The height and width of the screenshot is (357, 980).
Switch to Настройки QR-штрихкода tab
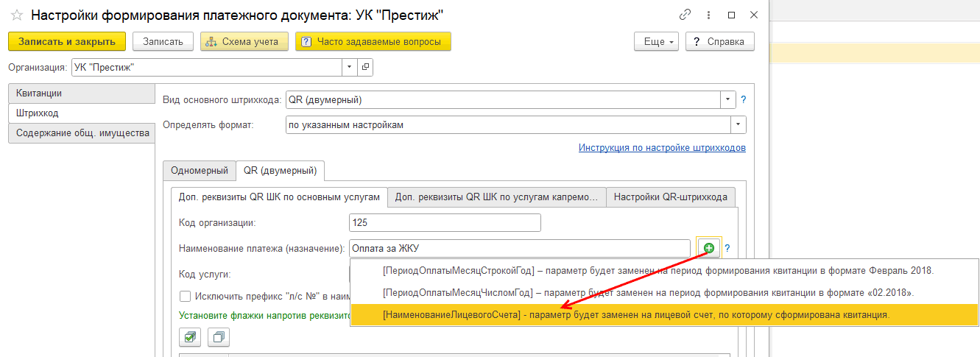click(670, 197)
